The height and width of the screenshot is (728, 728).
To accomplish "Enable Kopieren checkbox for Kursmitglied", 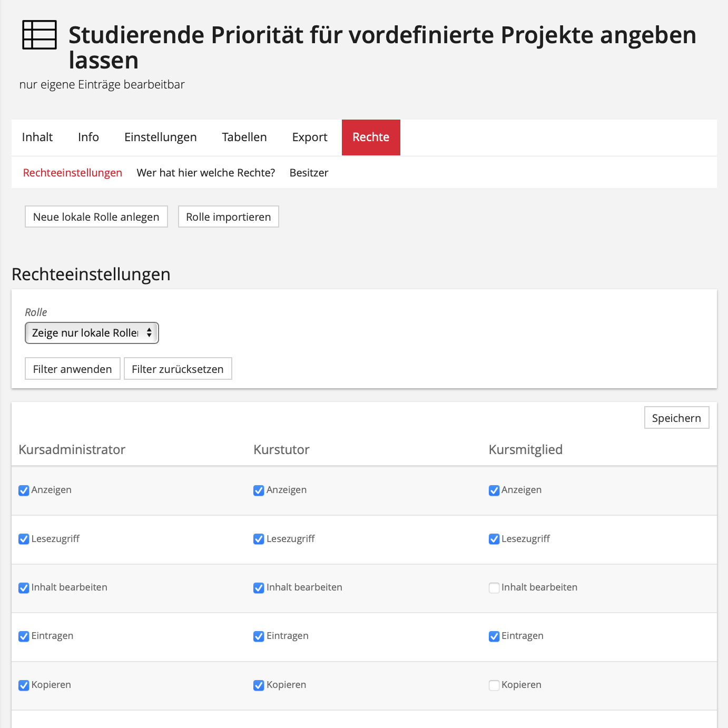I will pyautogui.click(x=494, y=685).
